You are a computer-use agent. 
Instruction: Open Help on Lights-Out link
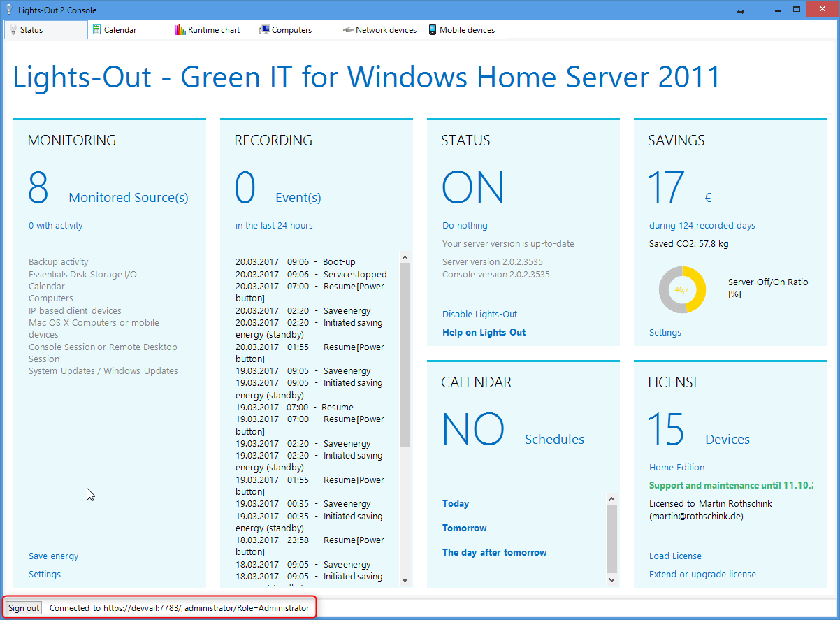point(484,333)
